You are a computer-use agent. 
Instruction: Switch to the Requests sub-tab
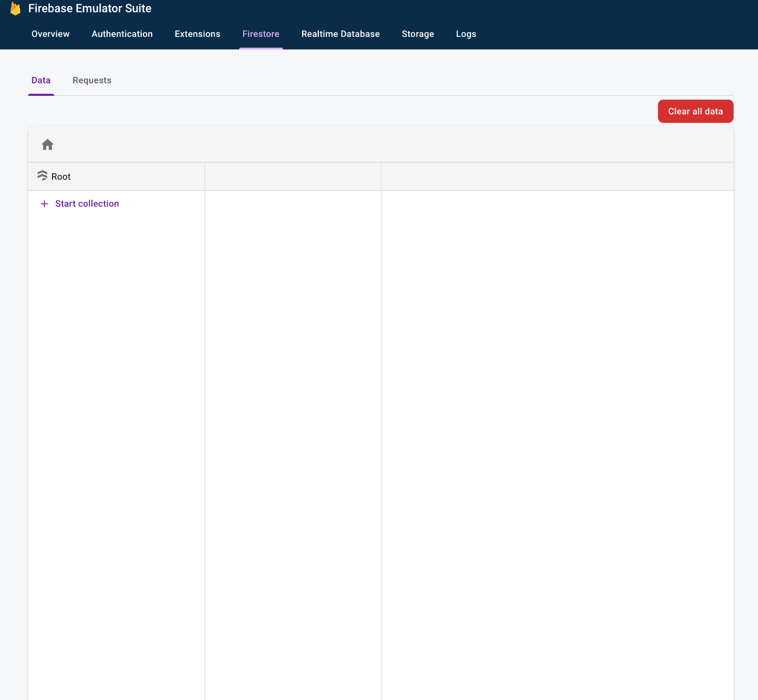pyautogui.click(x=92, y=81)
